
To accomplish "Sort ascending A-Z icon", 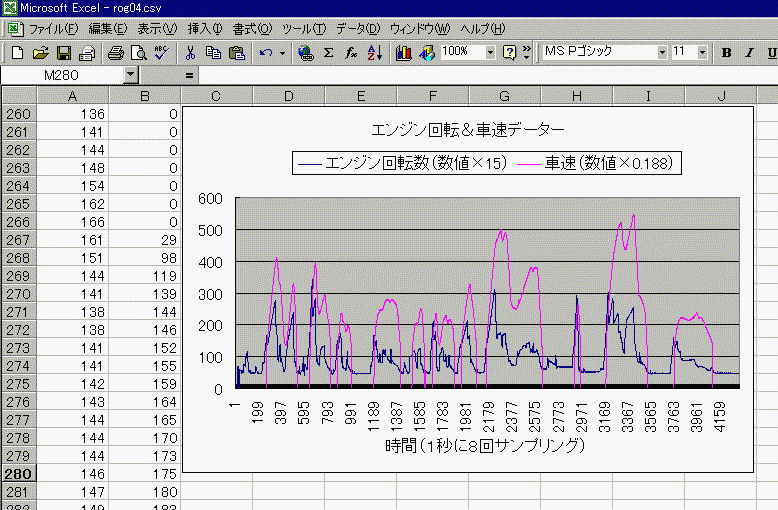I will coord(375,52).
